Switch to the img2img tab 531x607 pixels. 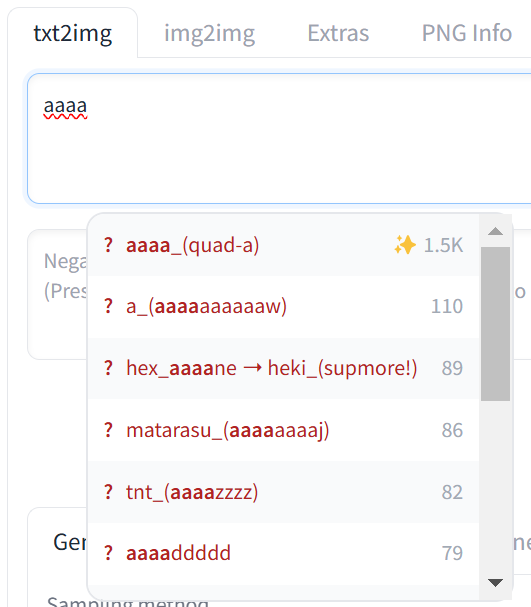point(209,33)
